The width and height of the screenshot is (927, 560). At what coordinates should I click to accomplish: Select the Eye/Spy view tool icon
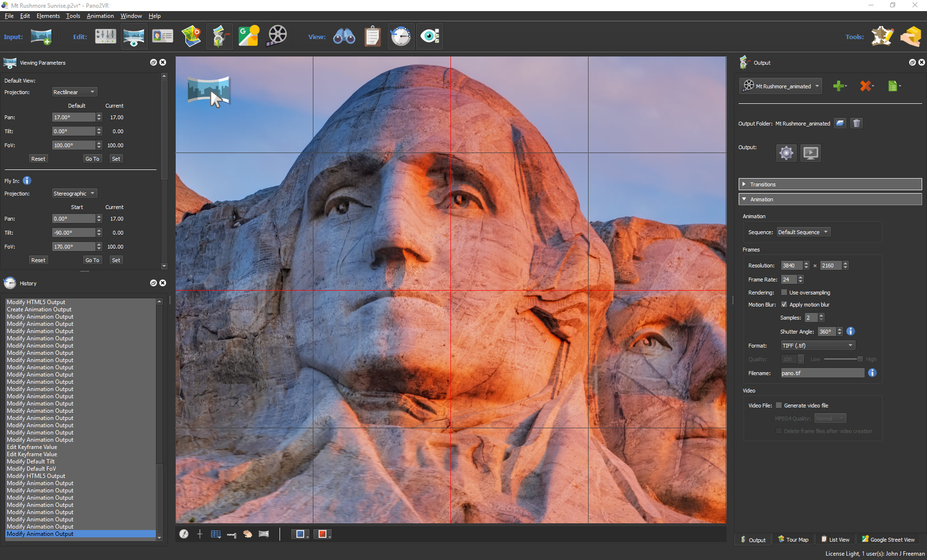(430, 36)
